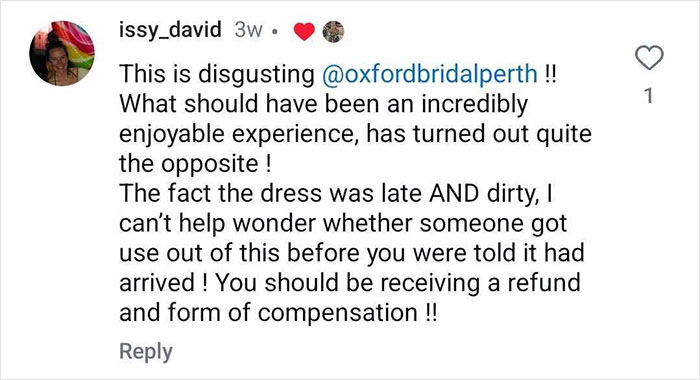The image size is (700, 380).
Task: Open issy_david's round profile picture
Action: pos(62,53)
